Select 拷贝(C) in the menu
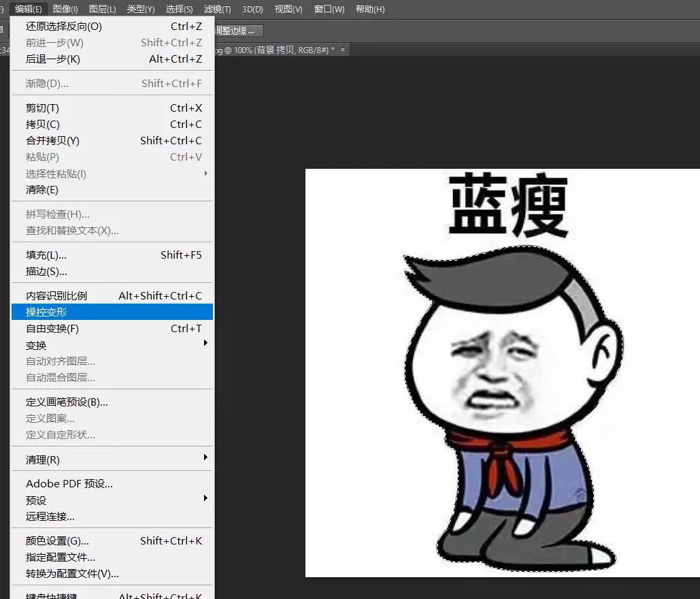The height and width of the screenshot is (599, 700). [x=112, y=124]
